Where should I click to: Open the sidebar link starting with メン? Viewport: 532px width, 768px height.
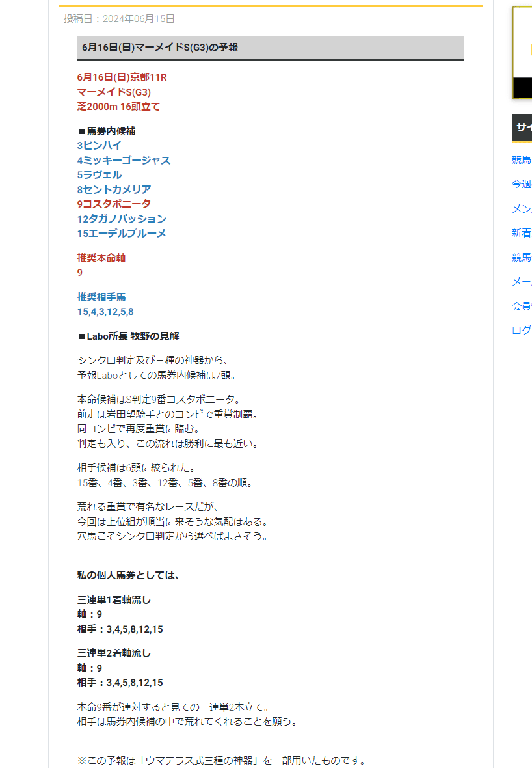click(x=522, y=209)
